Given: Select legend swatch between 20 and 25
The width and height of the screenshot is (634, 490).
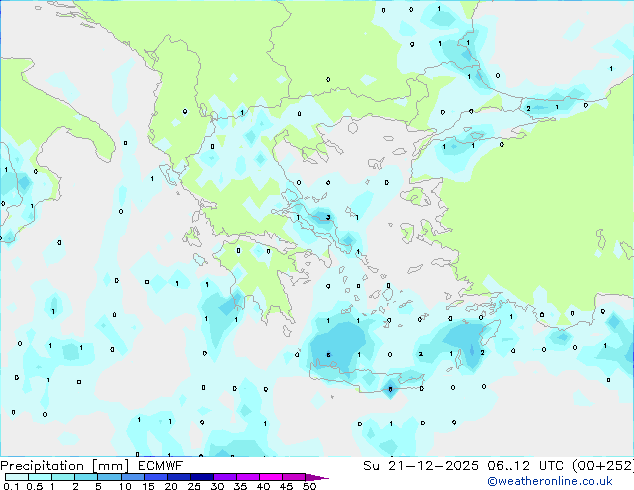Looking at the screenshot, I should click(179, 477).
